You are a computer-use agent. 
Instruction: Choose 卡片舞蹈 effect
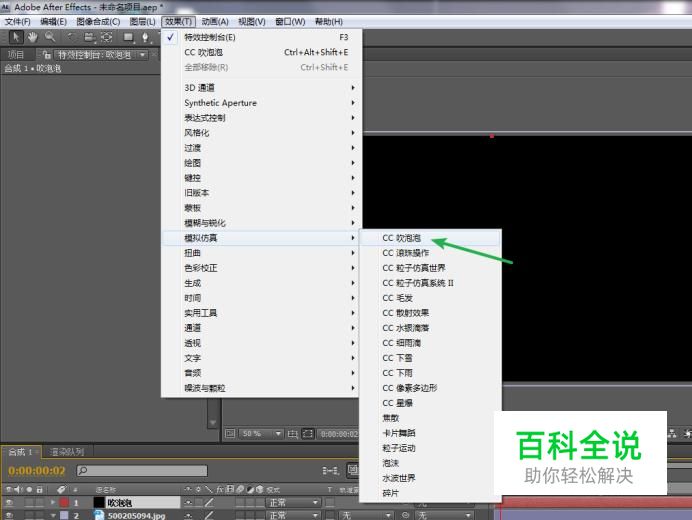click(x=430, y=433)
